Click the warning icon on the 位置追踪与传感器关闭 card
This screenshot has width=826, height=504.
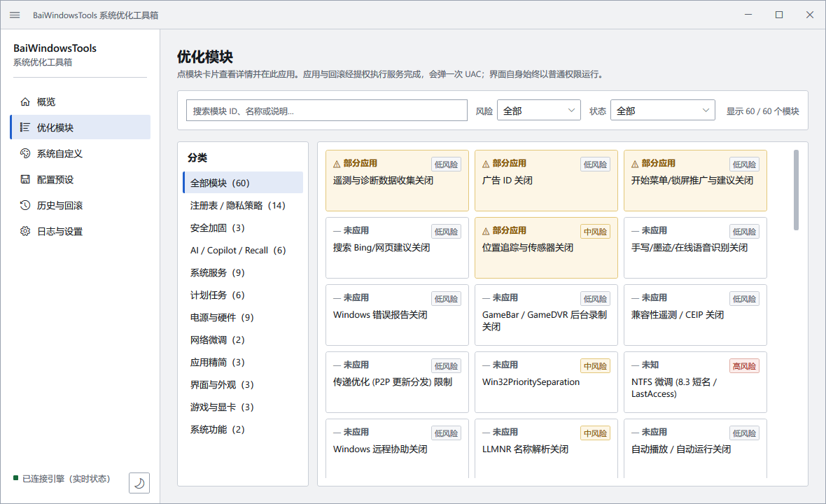click(x=486, y=231)
